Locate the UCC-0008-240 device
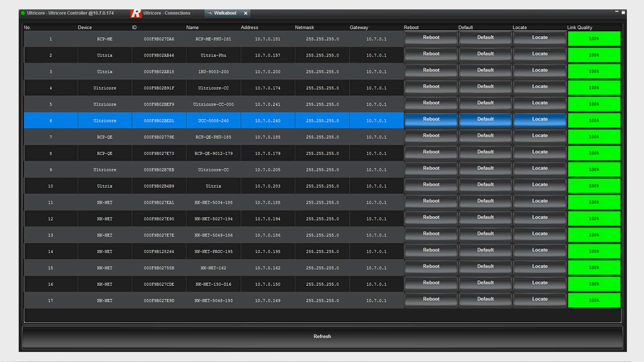Screen dimensions: 644x362 coord(540,119)
